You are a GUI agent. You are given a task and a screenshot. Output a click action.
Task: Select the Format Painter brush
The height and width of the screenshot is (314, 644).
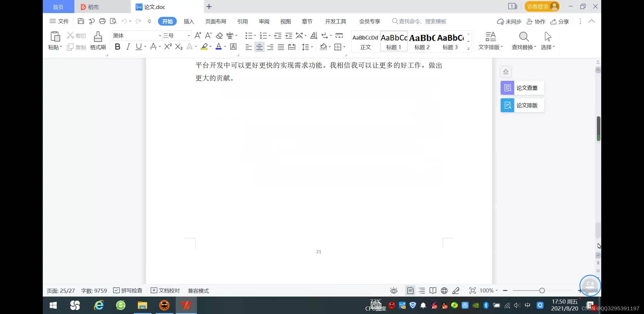[x=98, y=37]
